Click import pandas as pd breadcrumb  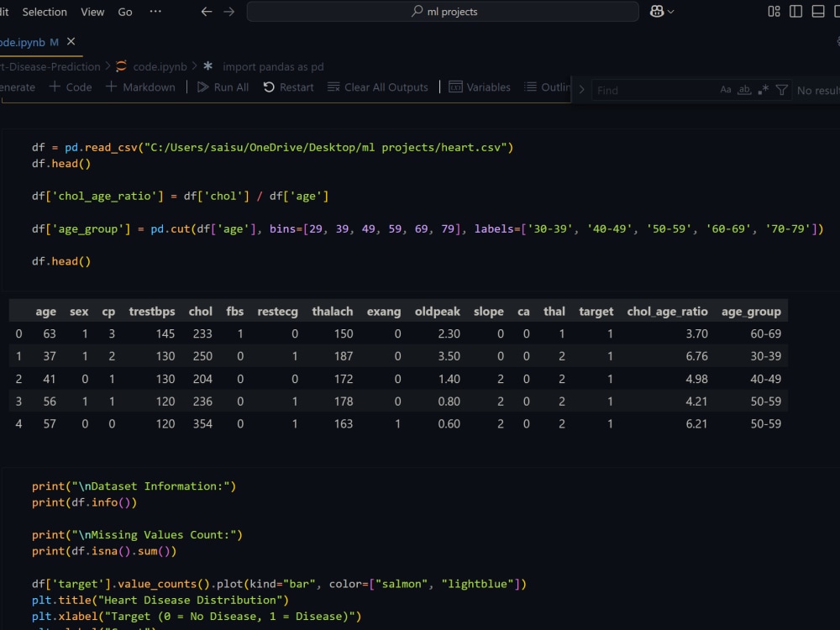(x=273, y=66)
